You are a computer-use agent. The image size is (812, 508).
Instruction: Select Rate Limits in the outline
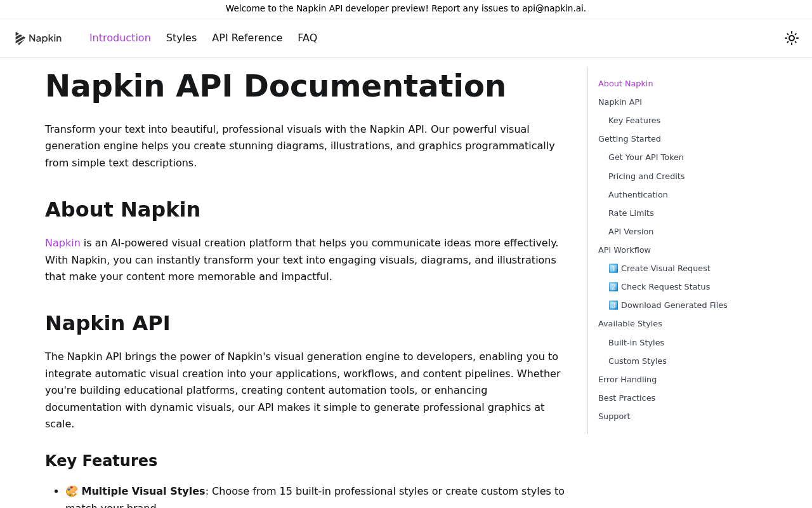click(x=631, y=213)
